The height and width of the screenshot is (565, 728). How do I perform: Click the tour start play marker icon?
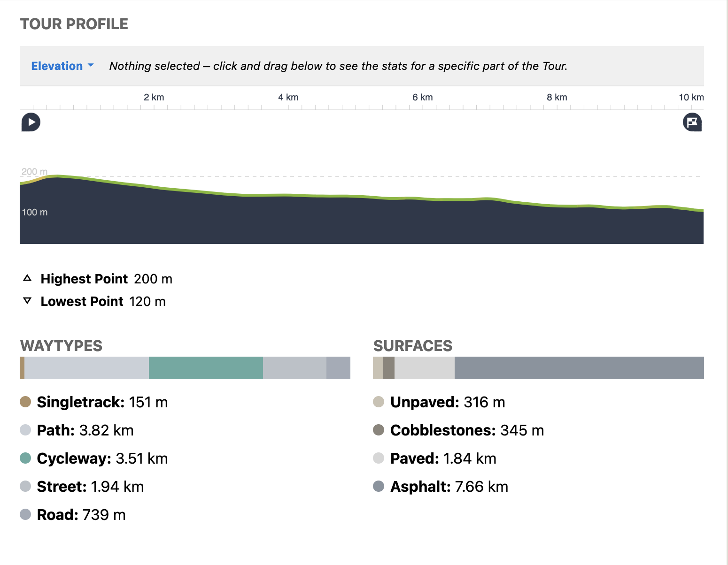click(x=31, y=122)
